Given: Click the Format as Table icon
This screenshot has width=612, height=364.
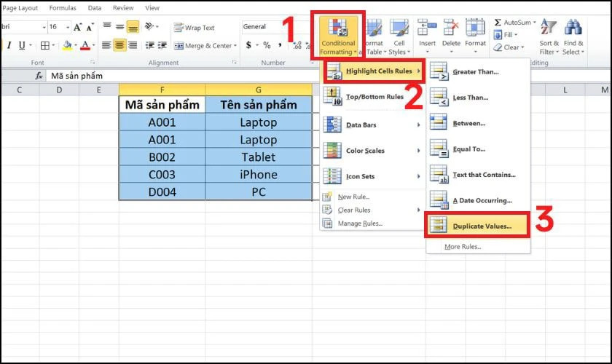Looking at the screenshot, I should [x=373, y=36].
